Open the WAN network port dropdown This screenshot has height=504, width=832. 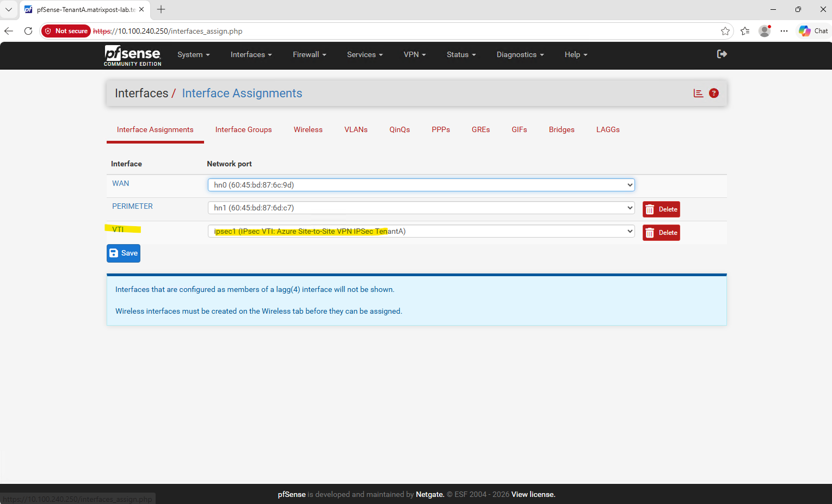421,185
